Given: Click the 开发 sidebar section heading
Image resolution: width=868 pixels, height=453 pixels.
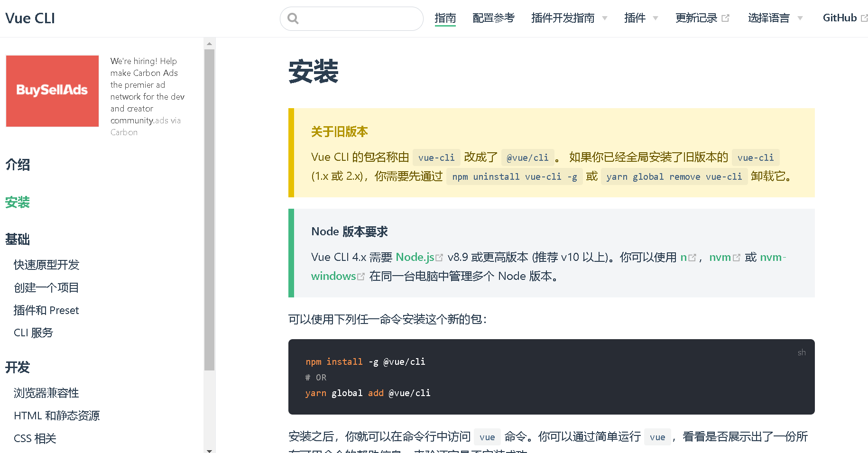Looking at the screenshot, I should 18,367.
